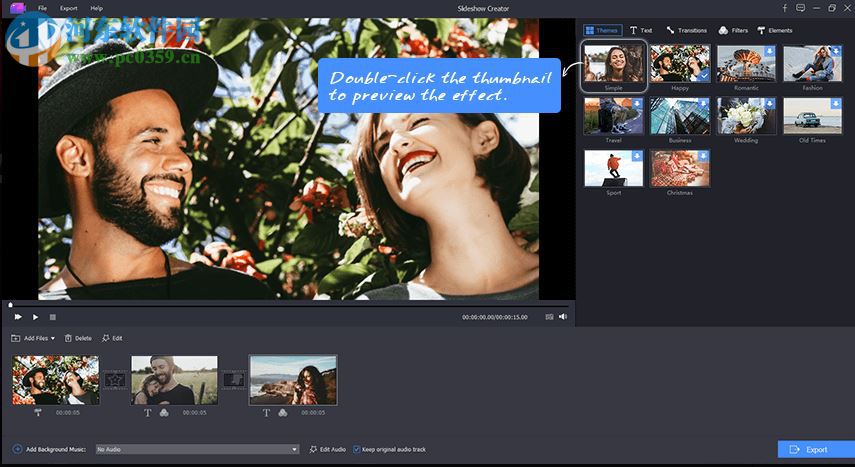Switch to the Text tab
The width and height of the screenshot is (855, 467).
[x=641, y=31]
